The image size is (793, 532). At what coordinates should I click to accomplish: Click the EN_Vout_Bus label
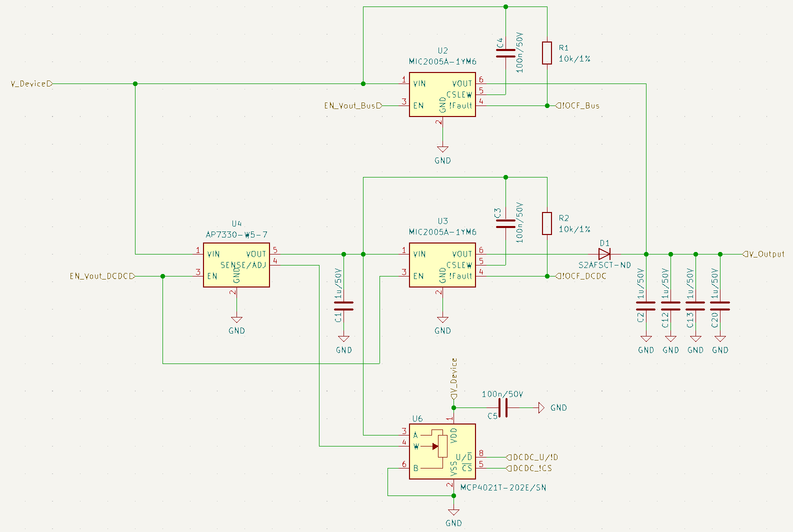tap(353, 105)
